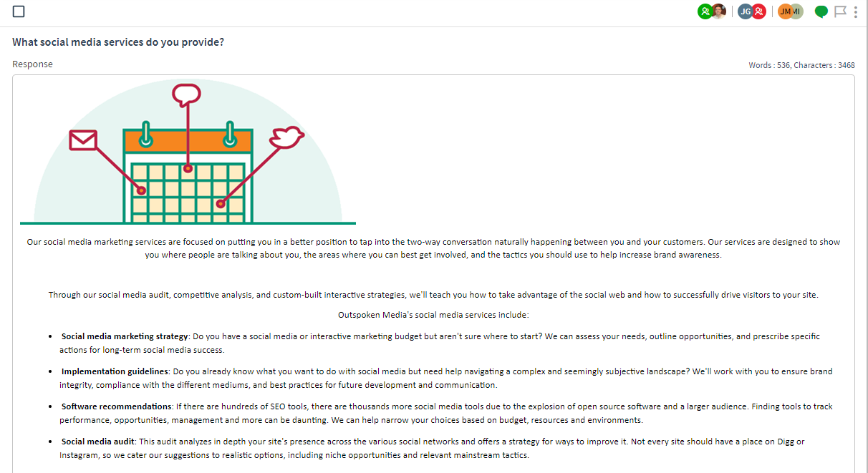
Task: Click the calendar illustration in the response
Action: click(x=188, y=153)
